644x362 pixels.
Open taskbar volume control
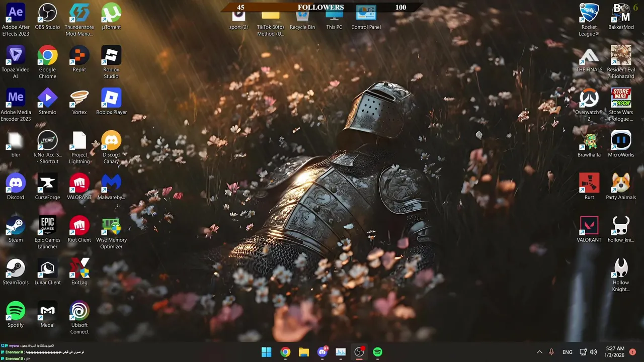click(x=593, y=352)
